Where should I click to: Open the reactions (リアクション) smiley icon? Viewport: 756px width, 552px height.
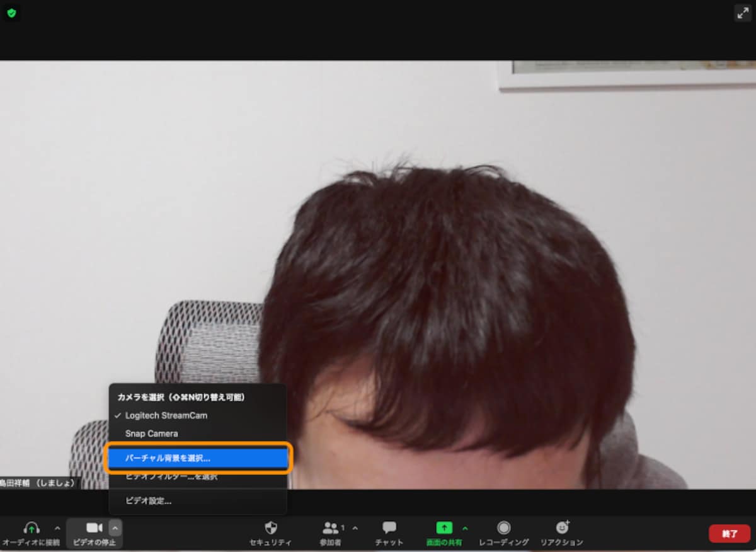pos(562,527)
